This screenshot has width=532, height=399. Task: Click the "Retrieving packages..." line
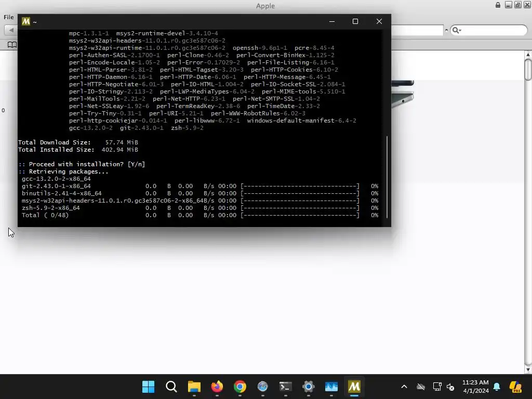coord(63,171)
